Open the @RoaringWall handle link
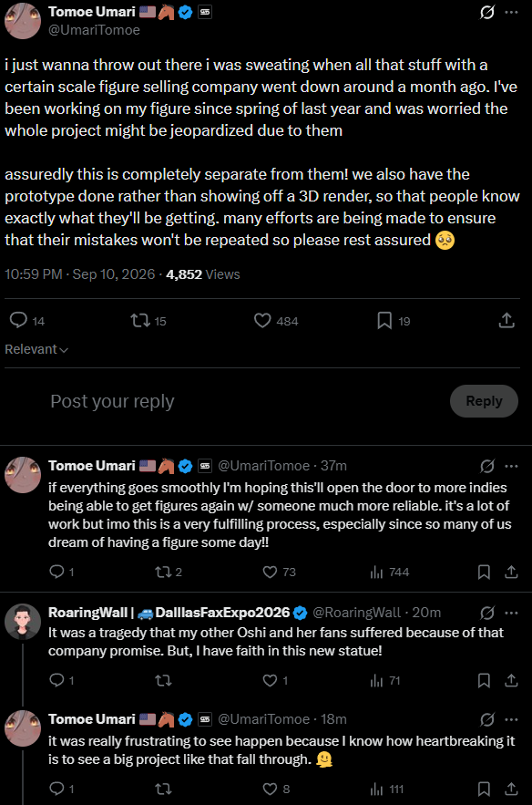The height and width of the screenshot is (805, 532). pyautogui.click(x=356, y=613)
